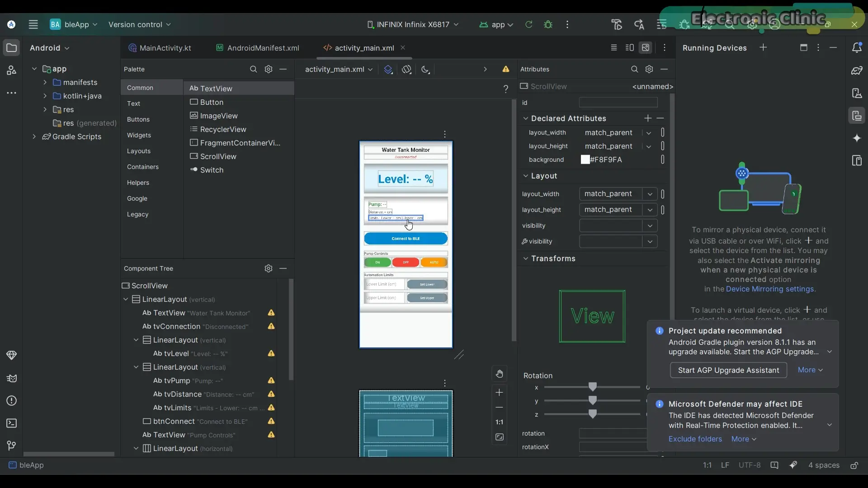Viewport: 868px width, 488px height.
Task: Click the Exclude folders link
Action: point(695,439)
